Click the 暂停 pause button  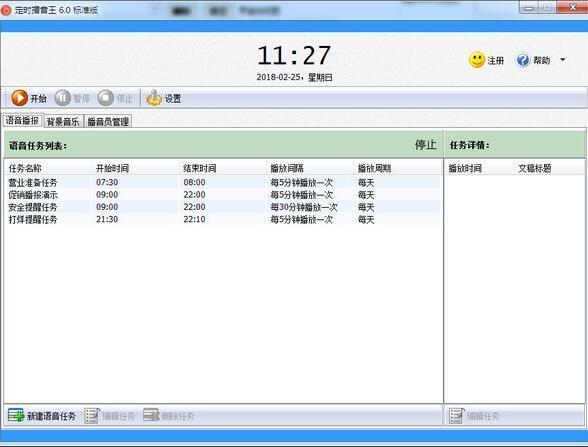72,98
